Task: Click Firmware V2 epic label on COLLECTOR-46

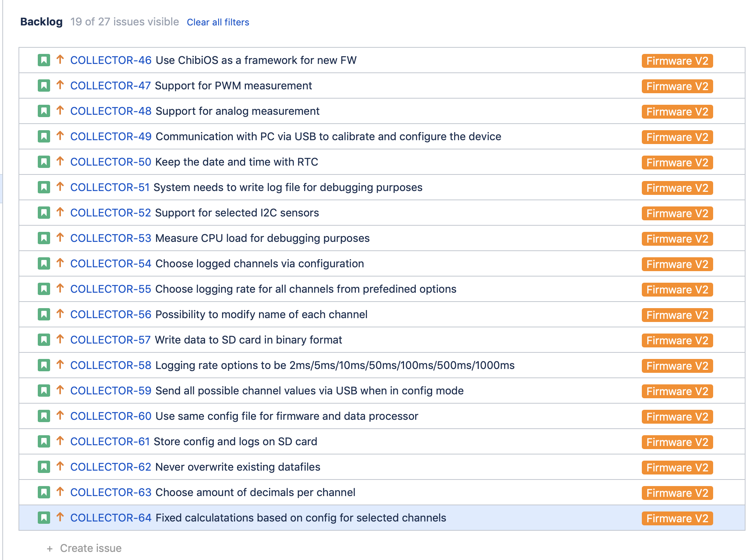Action: tap(677, 61)
